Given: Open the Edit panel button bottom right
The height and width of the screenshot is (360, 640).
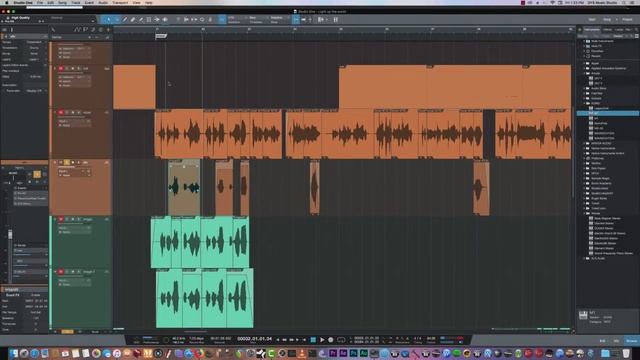Looking at the screenshot, I should (x=602, y=341).
